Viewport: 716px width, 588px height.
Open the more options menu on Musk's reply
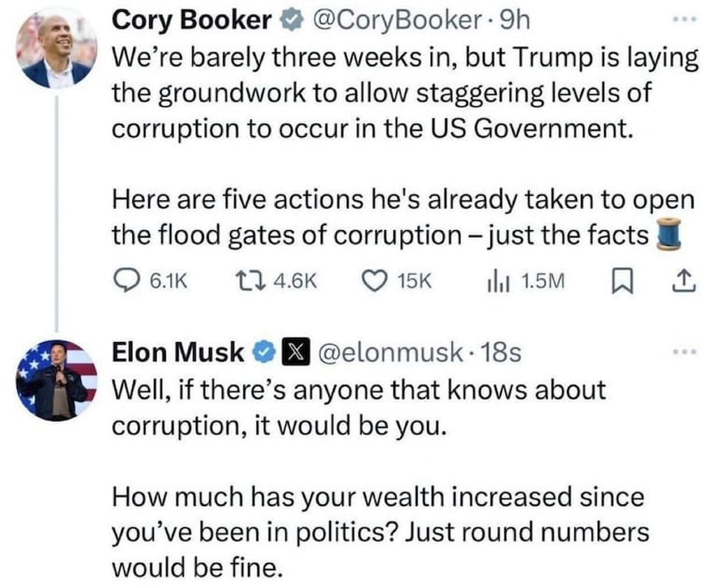coord(685,352)
